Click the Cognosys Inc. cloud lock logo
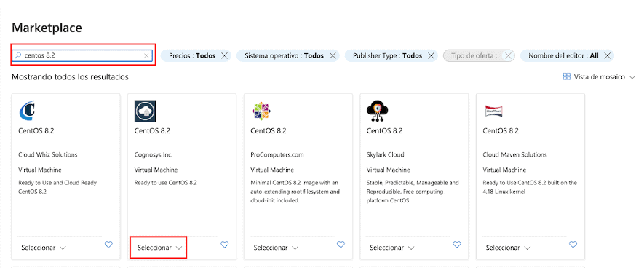644x268 pixels. pyautogui.click(x=145, y=111)
